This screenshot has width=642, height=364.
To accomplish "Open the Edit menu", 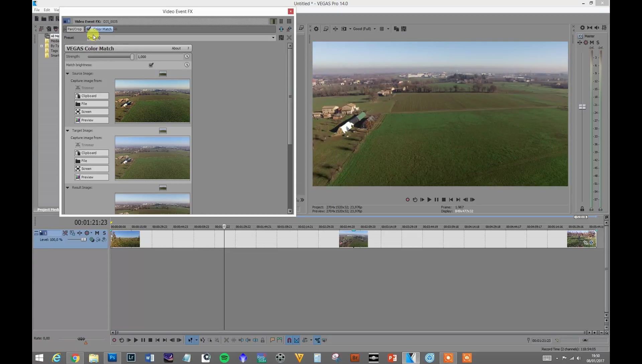I will tap(47, 10).
